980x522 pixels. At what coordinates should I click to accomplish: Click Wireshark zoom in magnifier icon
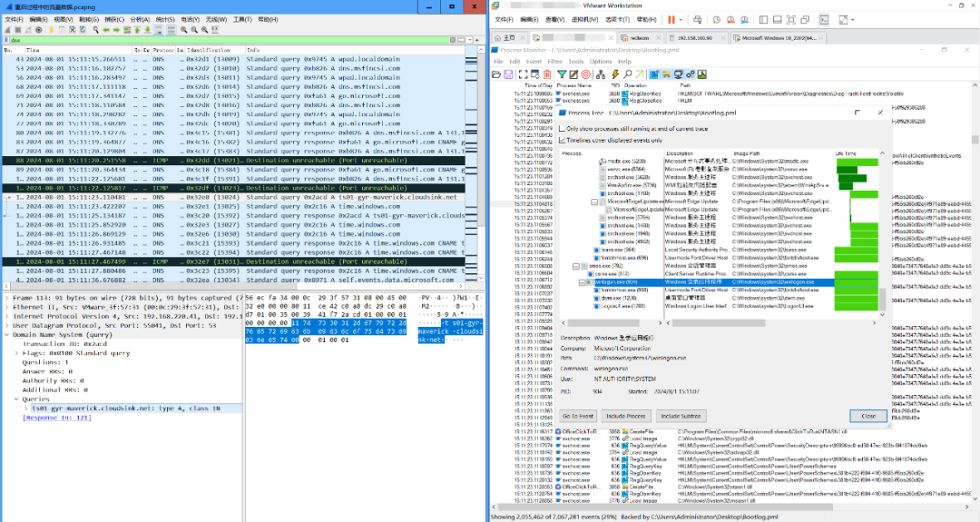[184, 30]
